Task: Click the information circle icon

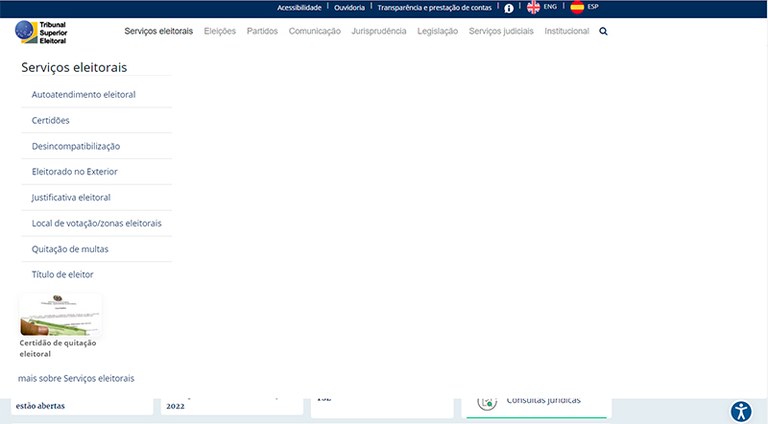Action: 509,8
